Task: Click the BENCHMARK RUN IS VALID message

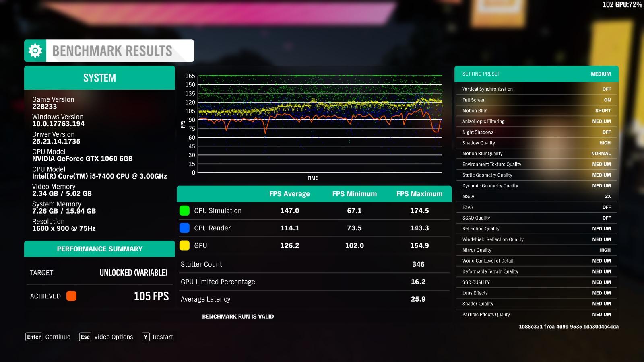Action: point(238,317)
